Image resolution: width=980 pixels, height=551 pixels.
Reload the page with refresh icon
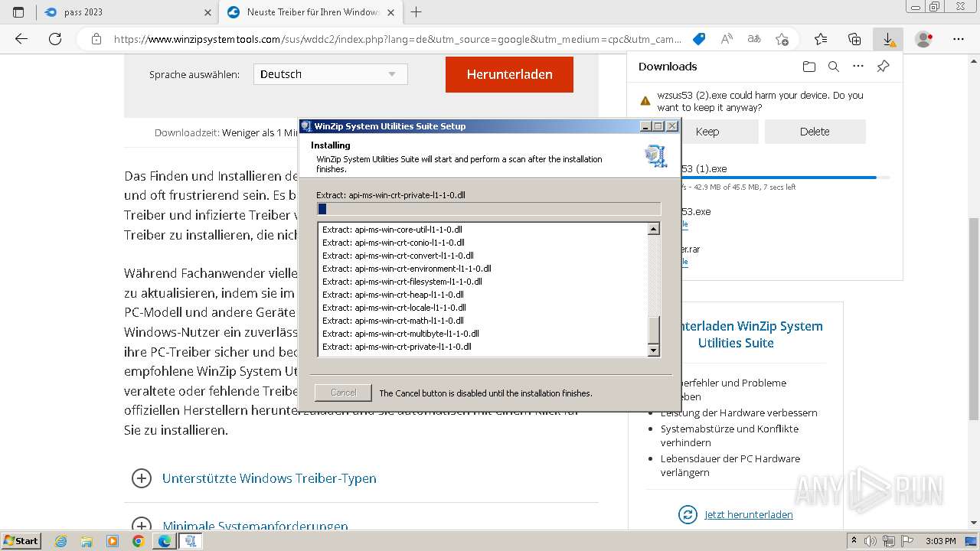coord(54,39)
